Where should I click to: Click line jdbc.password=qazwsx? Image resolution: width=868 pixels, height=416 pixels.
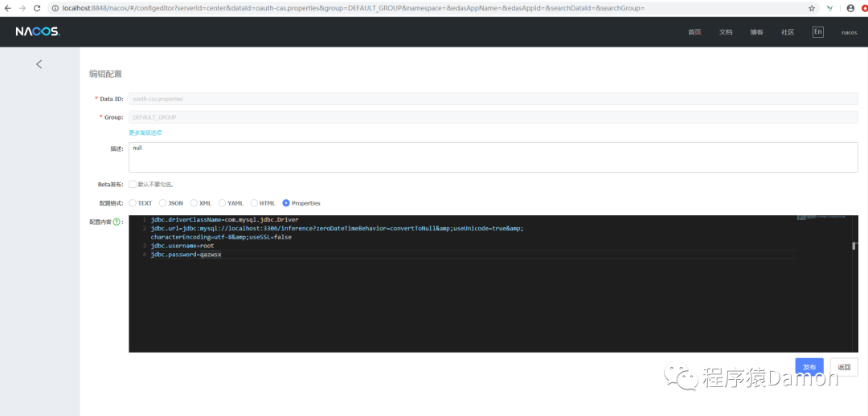click(x=186, y=255)
